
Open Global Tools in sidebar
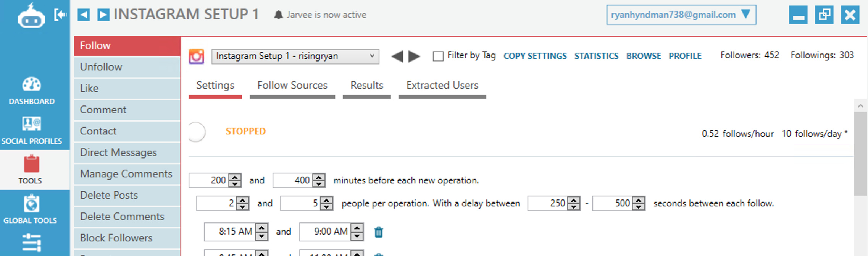pos(31,204)
